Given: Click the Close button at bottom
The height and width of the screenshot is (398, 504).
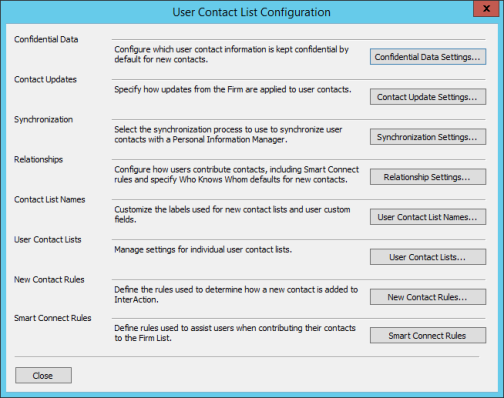Looking at the screenshot, I should (x=43, y=375).
